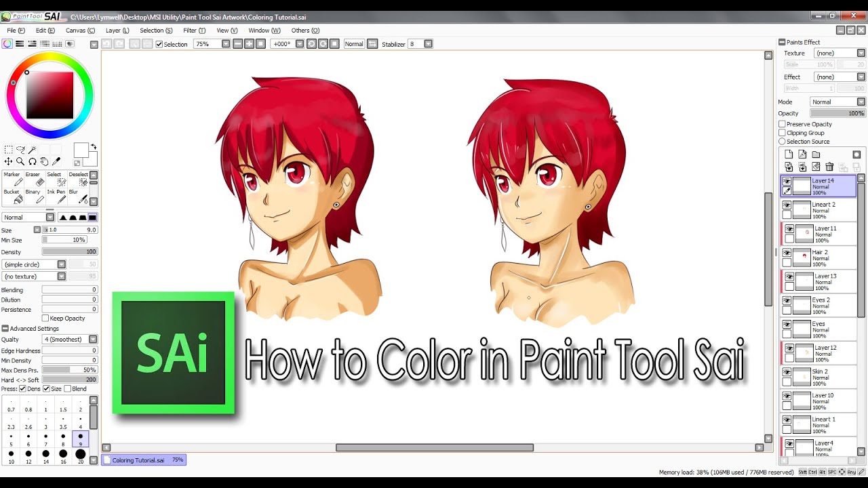Viewport: 868px width, 488px height.
Task: Open the Stabilizer value dropdown
Action: [x=428, y=44]
